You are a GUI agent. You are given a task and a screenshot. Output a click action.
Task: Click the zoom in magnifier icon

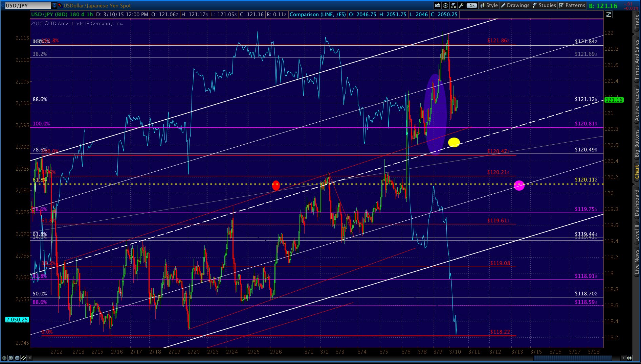click(10, 358)
